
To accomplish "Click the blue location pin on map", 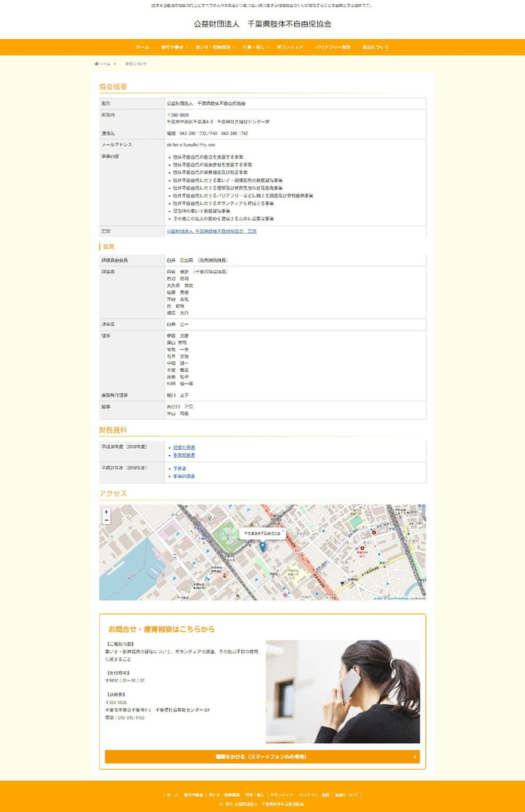I will coord(262,546).
